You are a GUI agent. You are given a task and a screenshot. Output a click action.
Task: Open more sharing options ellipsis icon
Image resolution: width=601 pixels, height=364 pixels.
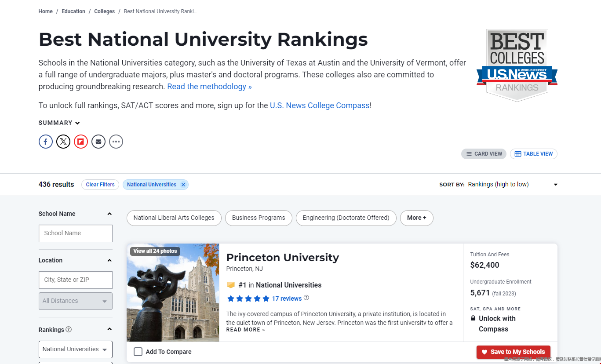(116, 142)
